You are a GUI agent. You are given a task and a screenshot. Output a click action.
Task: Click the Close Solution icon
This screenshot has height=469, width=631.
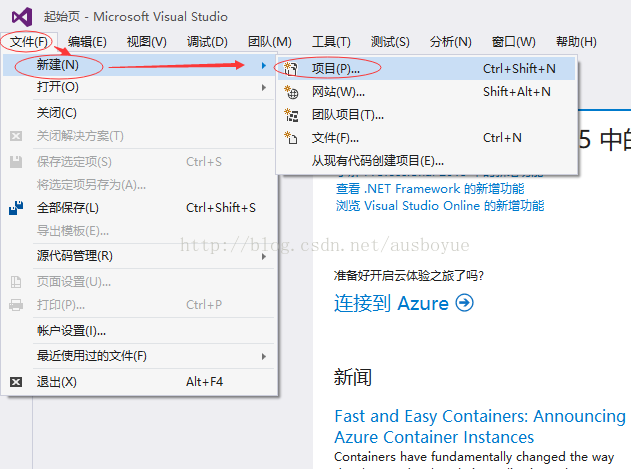click(x=16, y=136)
